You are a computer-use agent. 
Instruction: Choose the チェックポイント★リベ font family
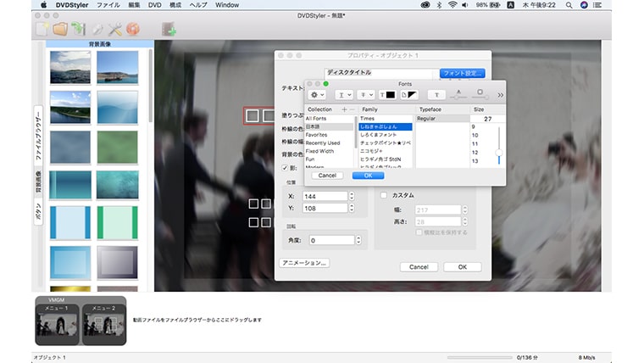point(385,143)
